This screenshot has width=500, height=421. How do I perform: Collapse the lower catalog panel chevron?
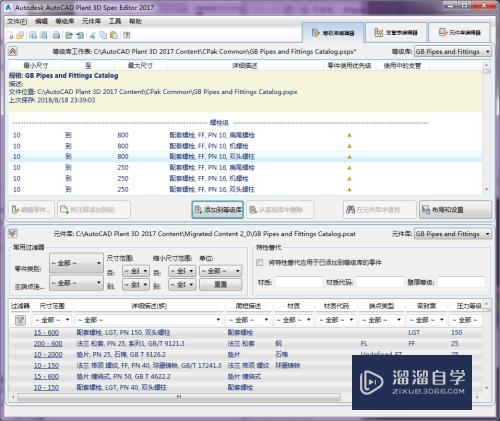(x=12, y=233)
